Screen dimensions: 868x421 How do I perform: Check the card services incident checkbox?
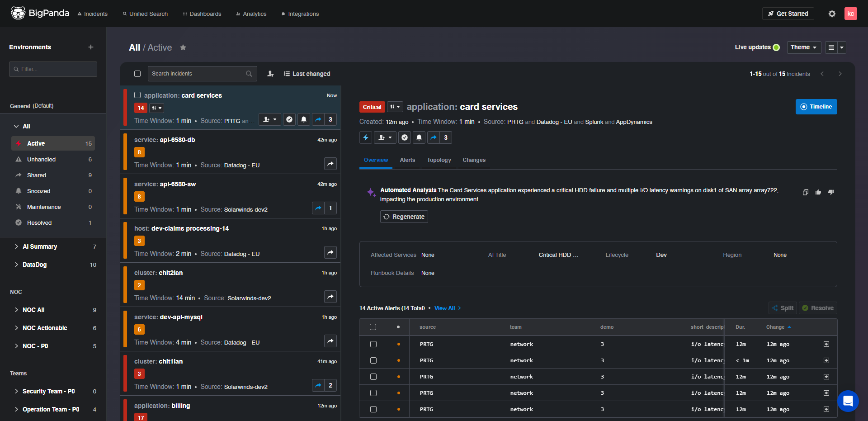pyautogui.click(x=137, y=95)
